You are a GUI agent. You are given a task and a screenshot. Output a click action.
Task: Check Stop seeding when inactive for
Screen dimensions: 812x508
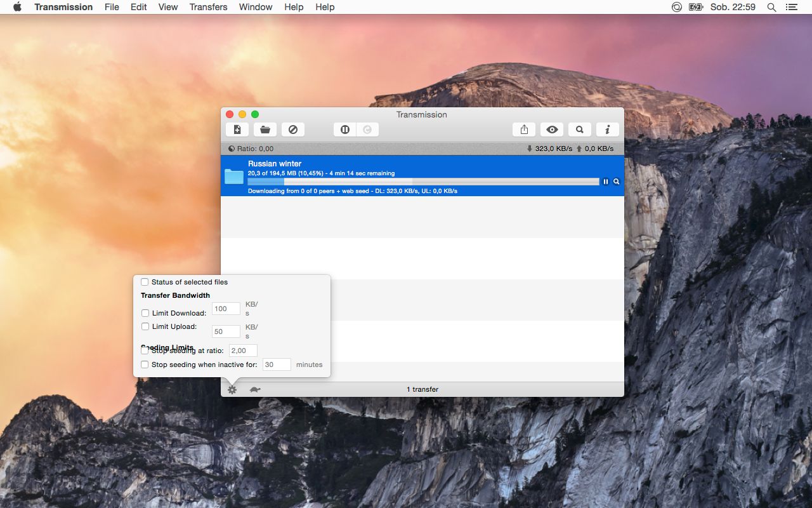[x=145, y=364]
